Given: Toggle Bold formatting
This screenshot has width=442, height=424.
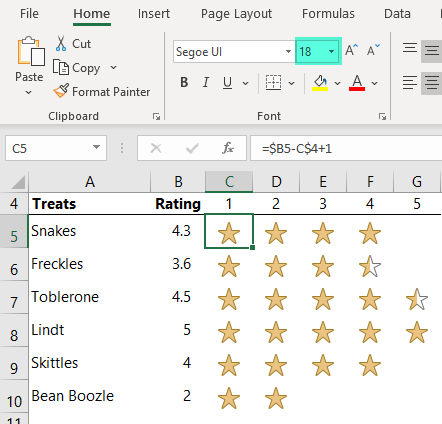Looking at the screenshot, I should [x=184, y=82].
